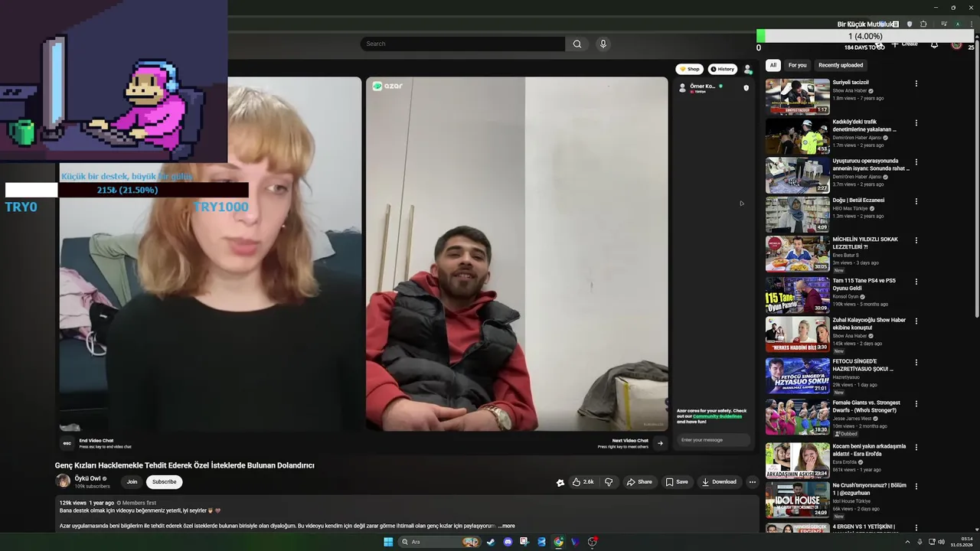
Task: Open the YouTube account avatar menu
Action: [956, 44]
